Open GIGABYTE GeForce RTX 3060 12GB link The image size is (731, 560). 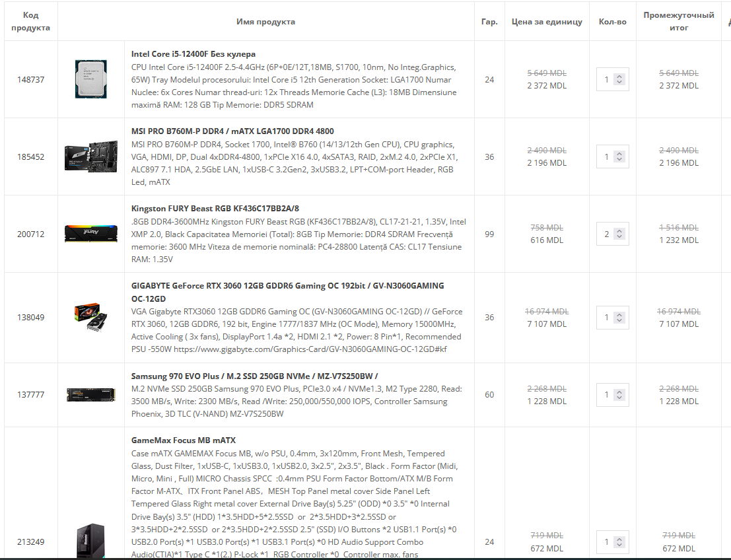point(287,293)
